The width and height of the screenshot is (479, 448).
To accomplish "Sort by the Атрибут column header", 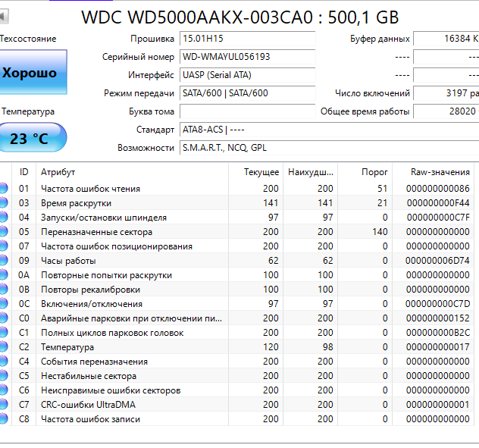I will [x=58, y=172].
